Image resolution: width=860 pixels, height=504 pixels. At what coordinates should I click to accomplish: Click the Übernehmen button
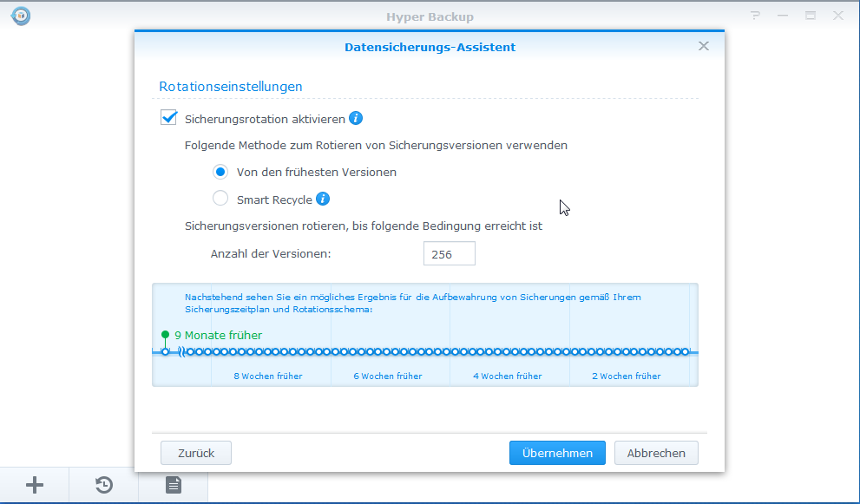pos(557,453)
